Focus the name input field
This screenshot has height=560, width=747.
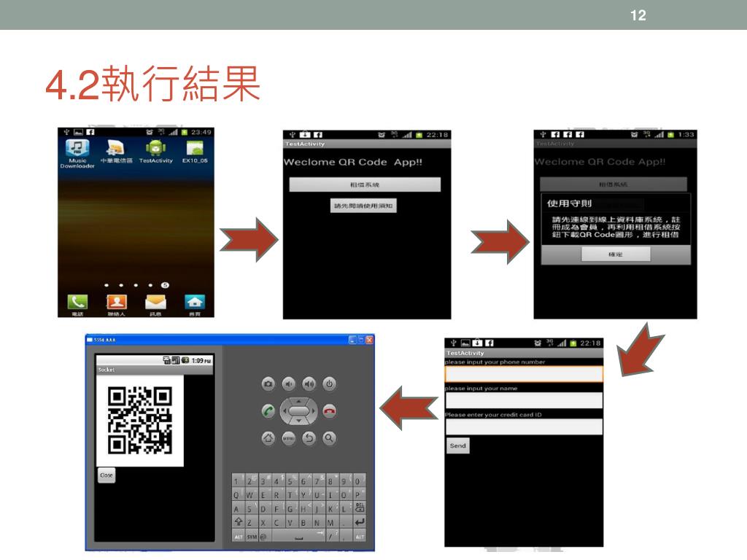pyautogui.click(x=524, y=400)
